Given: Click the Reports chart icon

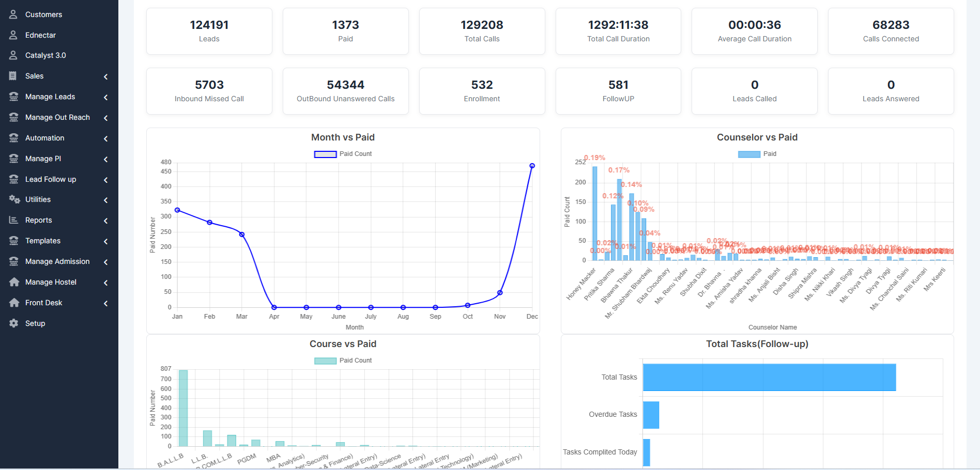Looking at the screenshot, I should (13, 220).
